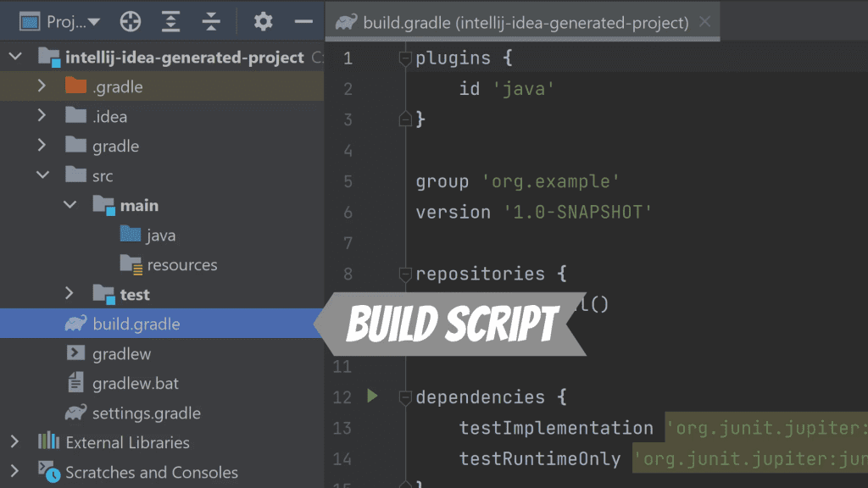This screenshot has height=488, width=868.
Task: Select Scratches and Consoles in the sidebar
Action: 136,472
